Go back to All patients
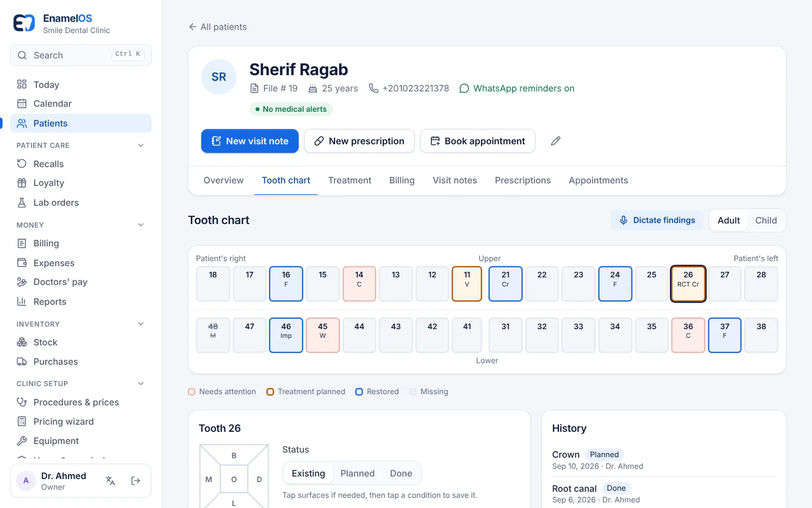 [218, 27]
